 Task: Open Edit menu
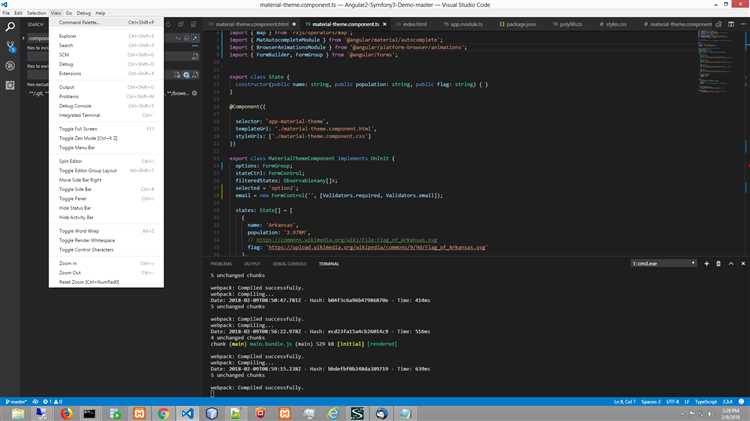(x=18, y=13)
